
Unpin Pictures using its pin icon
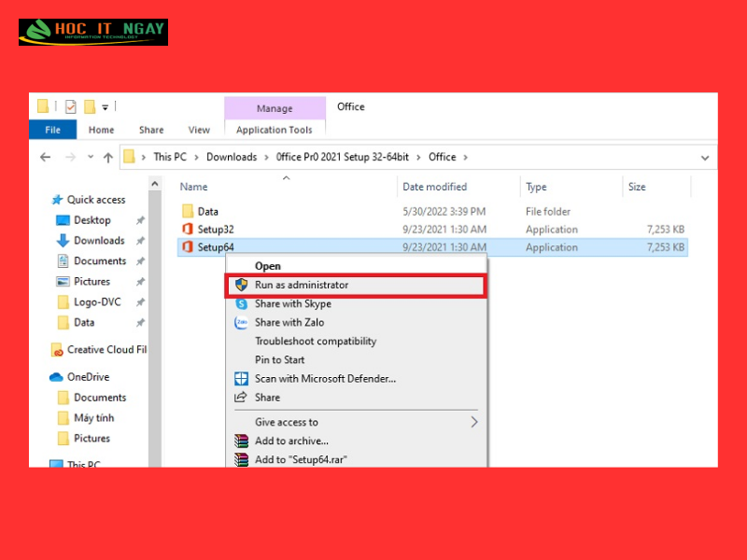click(x=140, y=282)
